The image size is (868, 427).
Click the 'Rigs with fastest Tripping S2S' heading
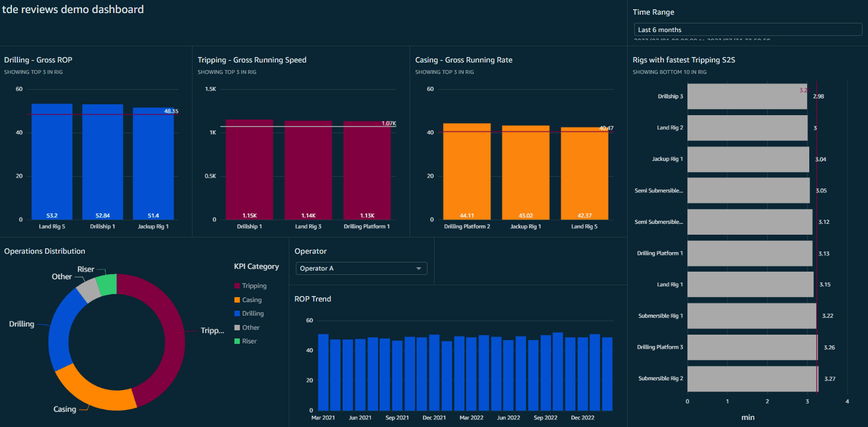(x=684, y=60)
